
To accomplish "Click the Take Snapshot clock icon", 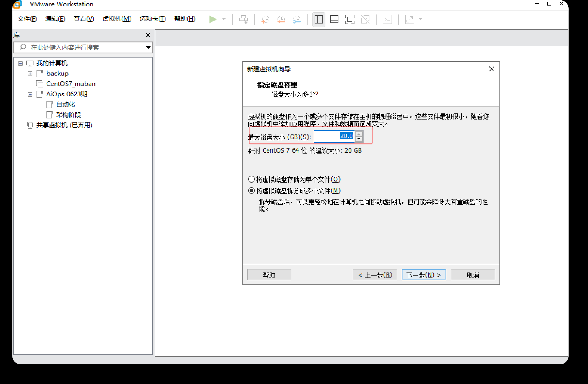I will pyautogui.click(x=265, y=19).
